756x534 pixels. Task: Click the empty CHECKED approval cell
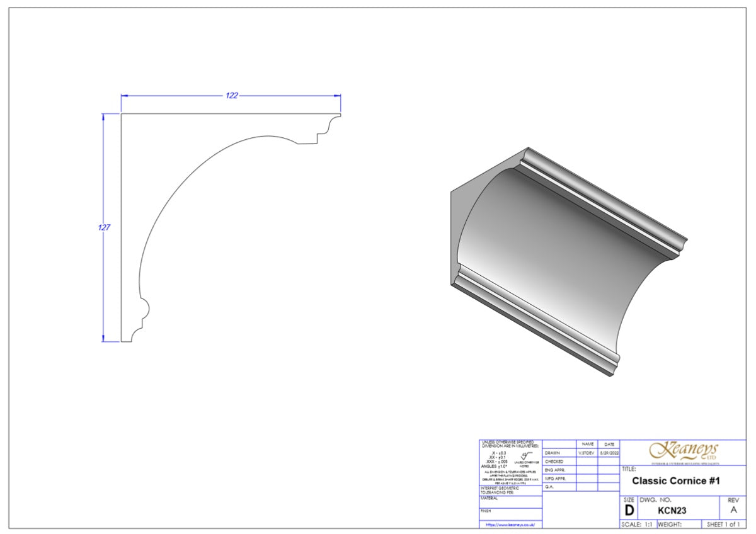pyautogui.click(x=586, y=461)
